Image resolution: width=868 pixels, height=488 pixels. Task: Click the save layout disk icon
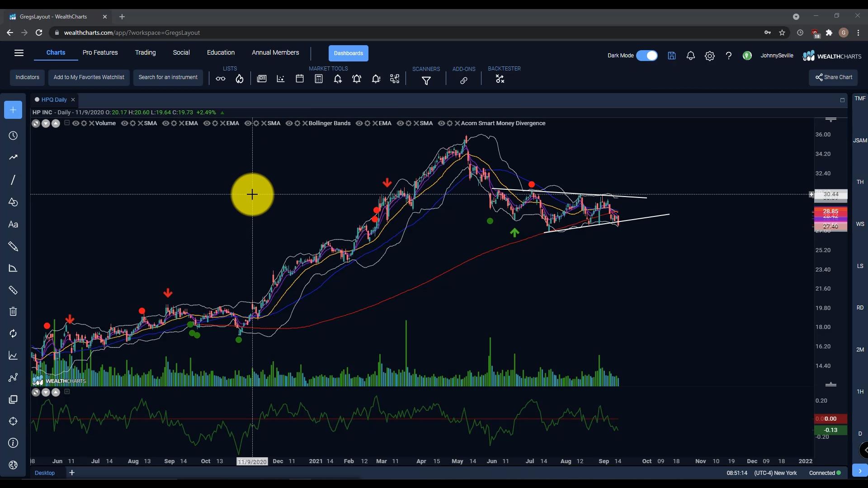point(672,56)
